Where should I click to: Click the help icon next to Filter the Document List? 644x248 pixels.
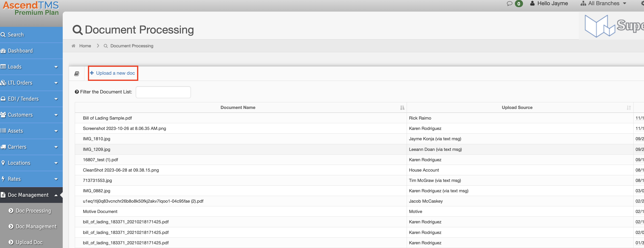tap(77, 92)
